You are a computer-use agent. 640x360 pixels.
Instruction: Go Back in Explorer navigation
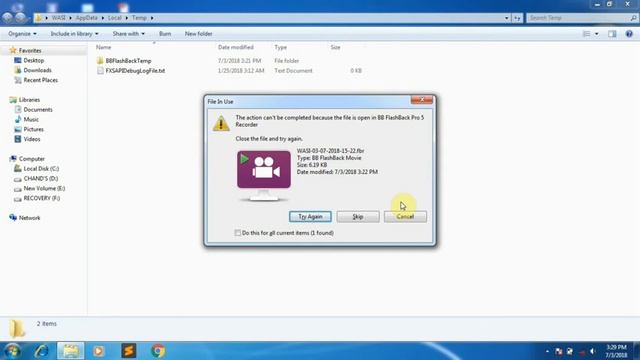point(7,18)
